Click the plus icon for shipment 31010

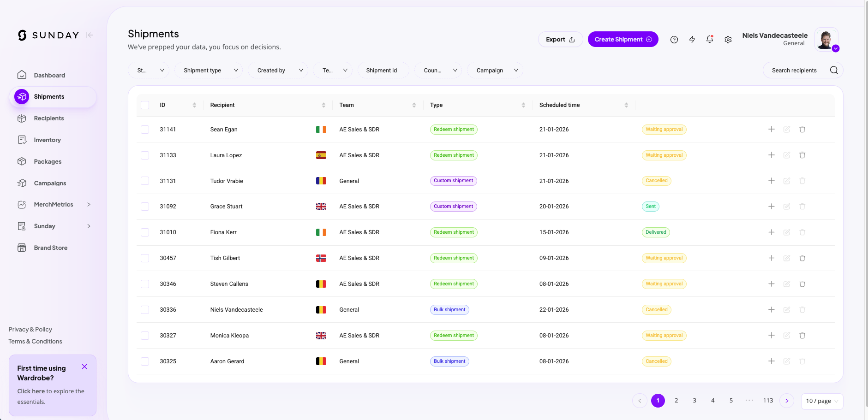click(772, 232)
